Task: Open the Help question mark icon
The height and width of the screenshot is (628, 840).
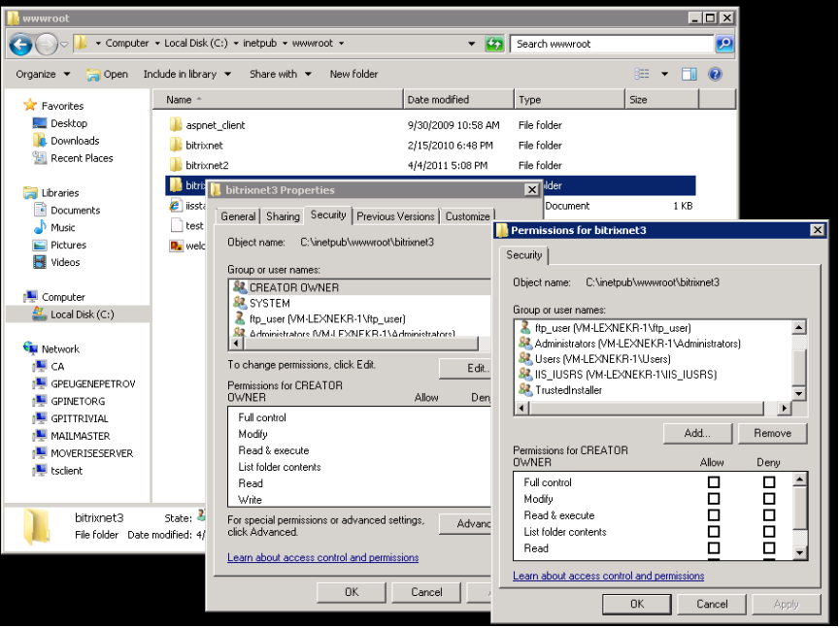Action: click(715, 74)
